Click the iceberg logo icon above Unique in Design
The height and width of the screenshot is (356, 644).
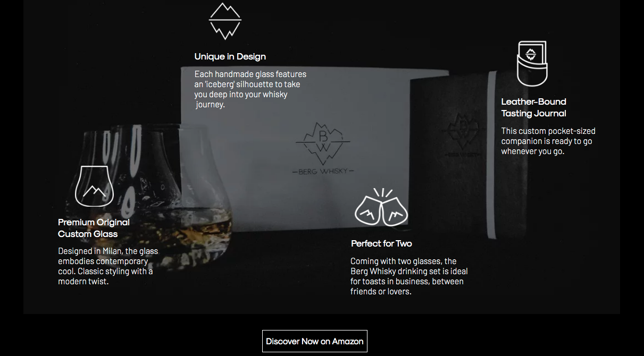[225, 21]
